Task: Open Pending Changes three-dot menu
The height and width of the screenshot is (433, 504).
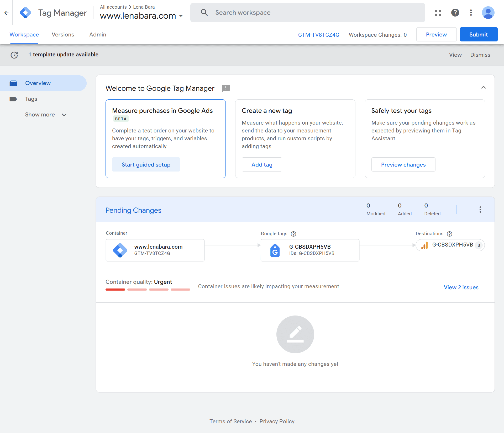Action: click(x=480, y=210)
